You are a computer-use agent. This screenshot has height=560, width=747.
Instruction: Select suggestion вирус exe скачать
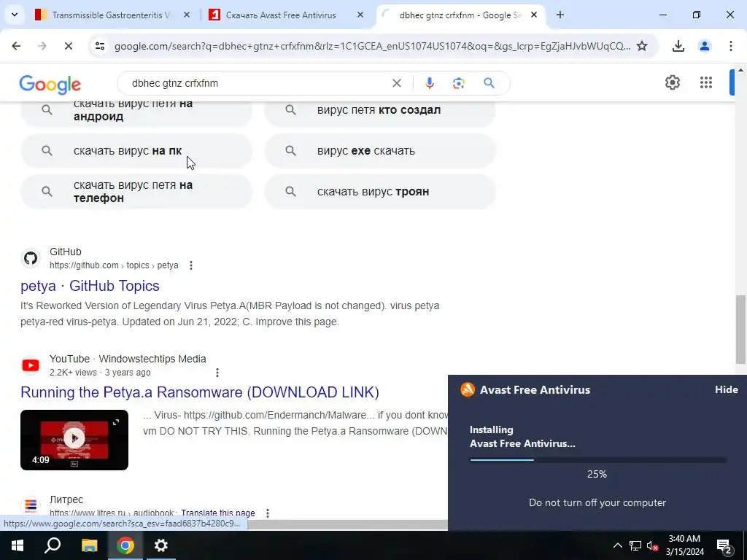tap(380, 151)
